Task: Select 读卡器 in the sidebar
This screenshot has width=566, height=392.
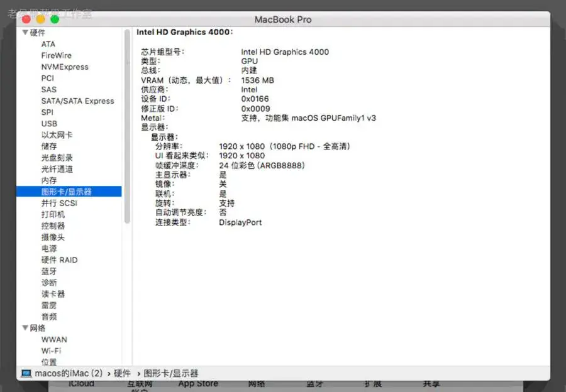Action: tap(53, 294)
